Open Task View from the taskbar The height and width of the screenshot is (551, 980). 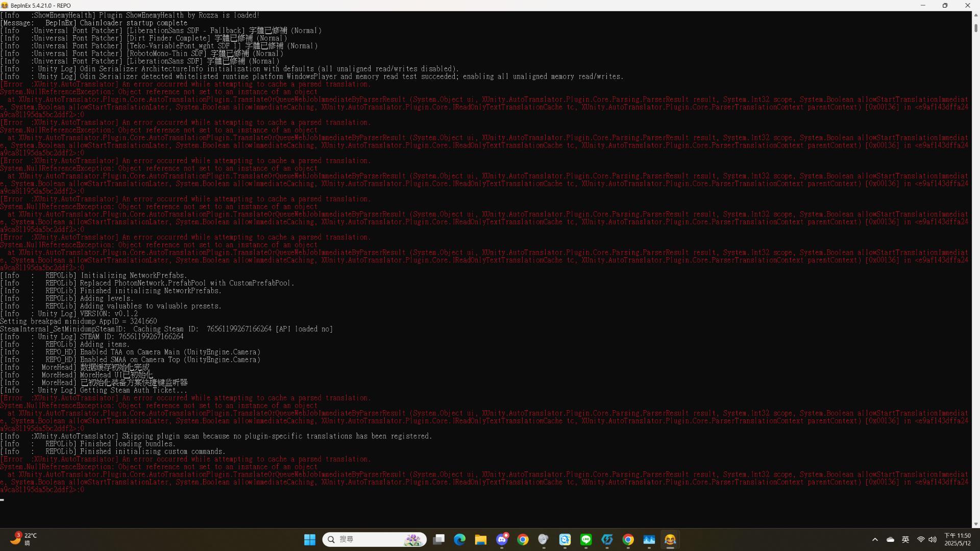point(439,540)
